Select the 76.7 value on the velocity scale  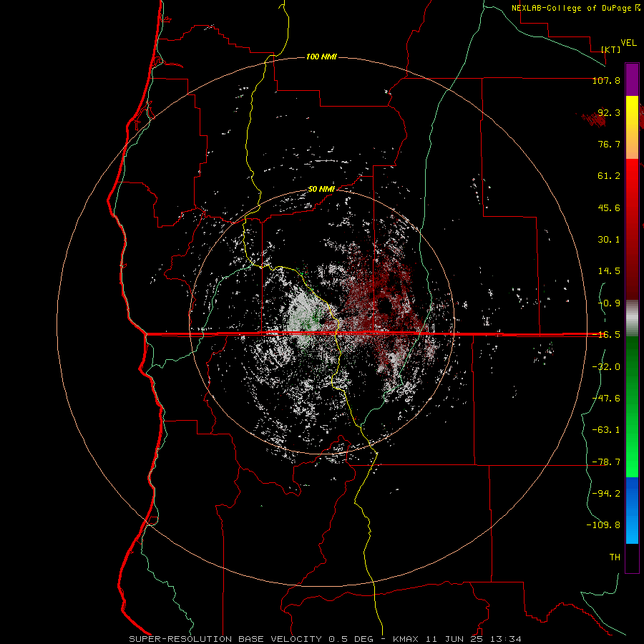click(609, 144)
